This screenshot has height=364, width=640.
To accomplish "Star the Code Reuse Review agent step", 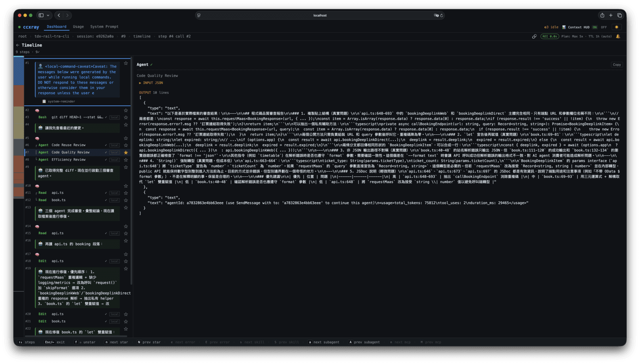I will click(126, 145).
